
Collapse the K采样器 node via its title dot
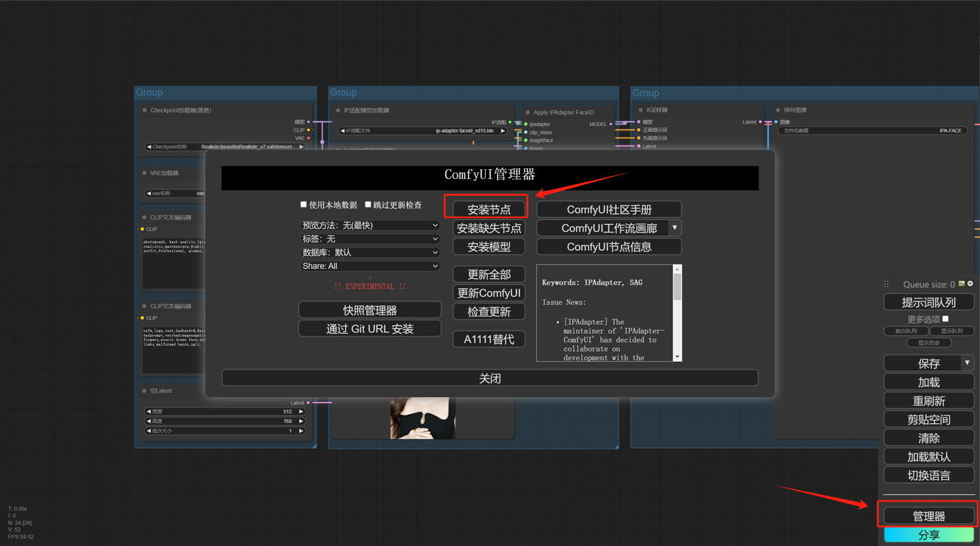(641, 110)
